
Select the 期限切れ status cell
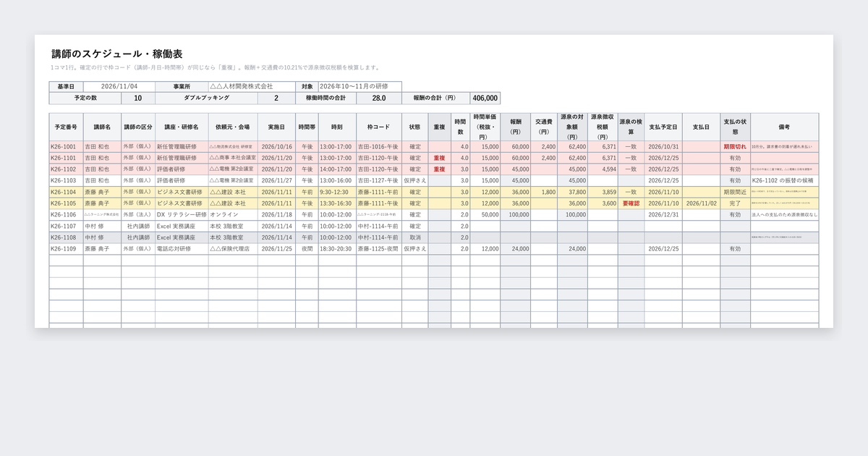(735, 146)
